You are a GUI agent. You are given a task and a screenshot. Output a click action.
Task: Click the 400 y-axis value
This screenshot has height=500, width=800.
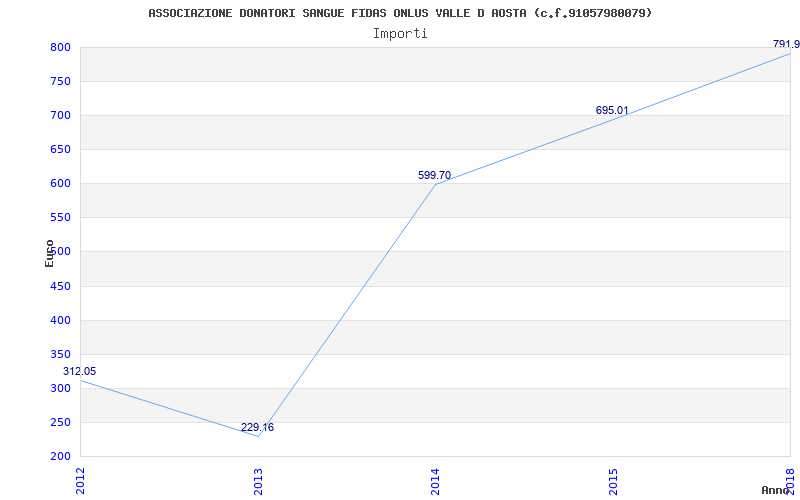[60, 320]
